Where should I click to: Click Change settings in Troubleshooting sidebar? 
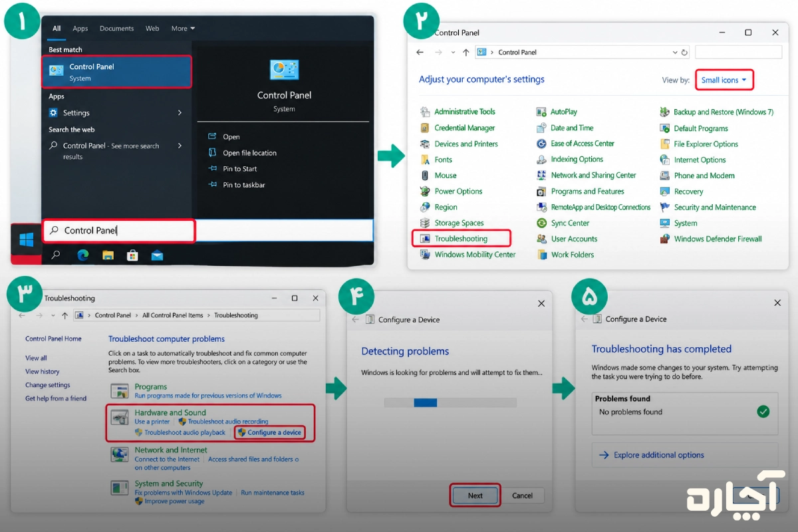[48, 385]
